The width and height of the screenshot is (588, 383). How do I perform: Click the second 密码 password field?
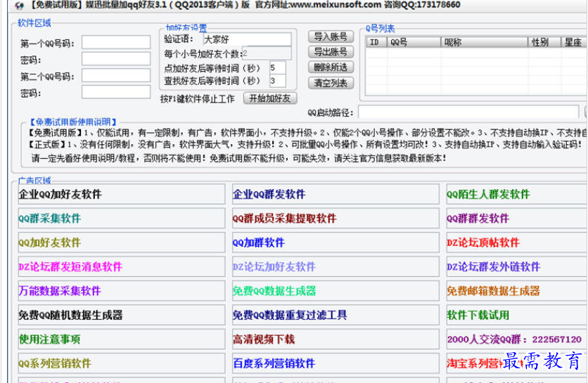click(x=116, y=92)
